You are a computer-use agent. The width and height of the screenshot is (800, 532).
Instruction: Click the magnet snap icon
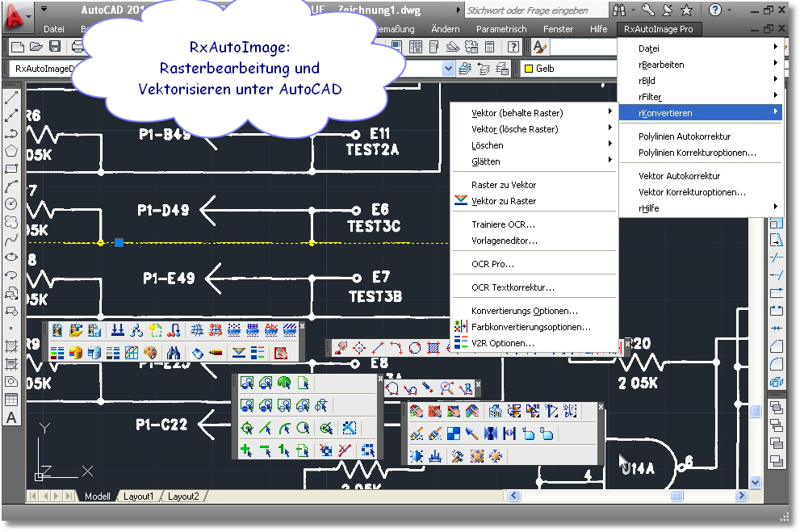(174, 330)
